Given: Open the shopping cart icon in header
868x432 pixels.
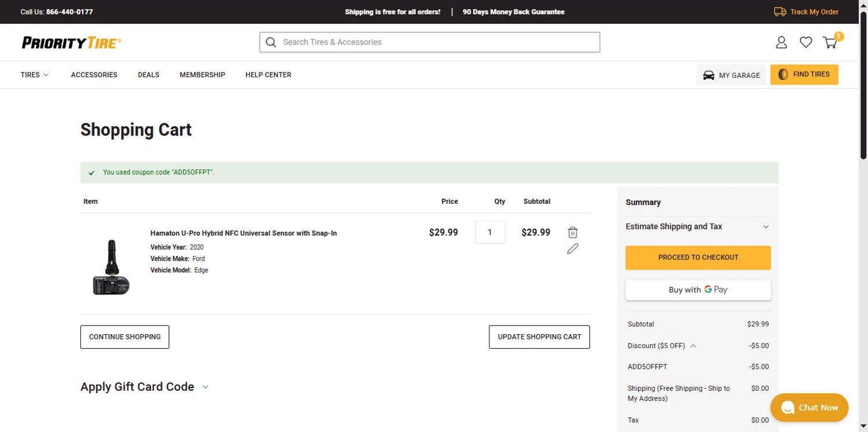Looking at the screenshot, I should pos(830,42).
